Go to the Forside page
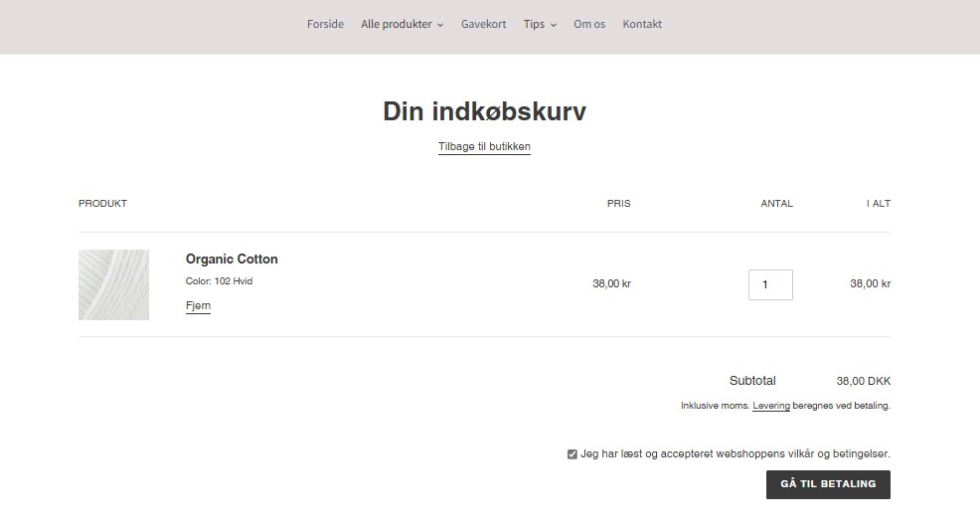980x530 pixels. coord(325,24)
